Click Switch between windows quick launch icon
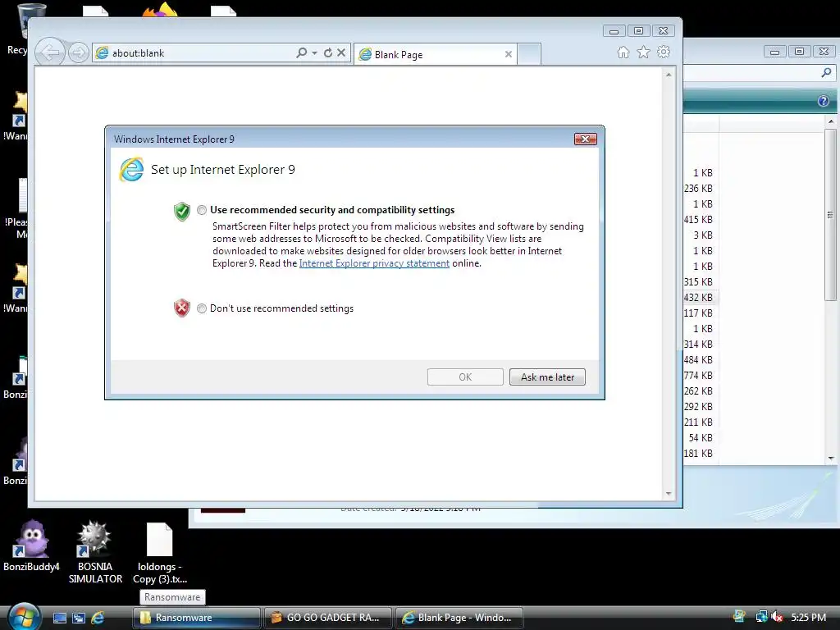Image resolution: width=840 pixels, height=630 pixels. click(x=79, y=618)
